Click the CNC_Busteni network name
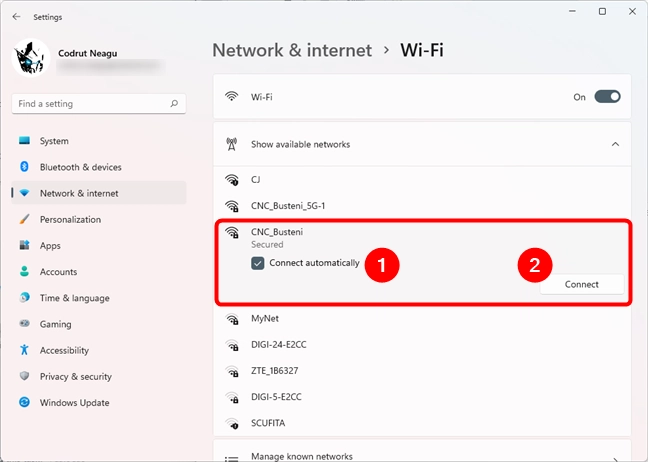 (x=277, y=232)
